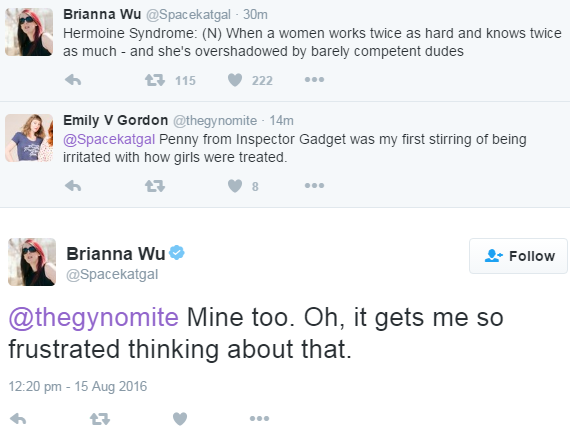Like Emily V Gordon's tweet with 8 likes

pos(235,186)
